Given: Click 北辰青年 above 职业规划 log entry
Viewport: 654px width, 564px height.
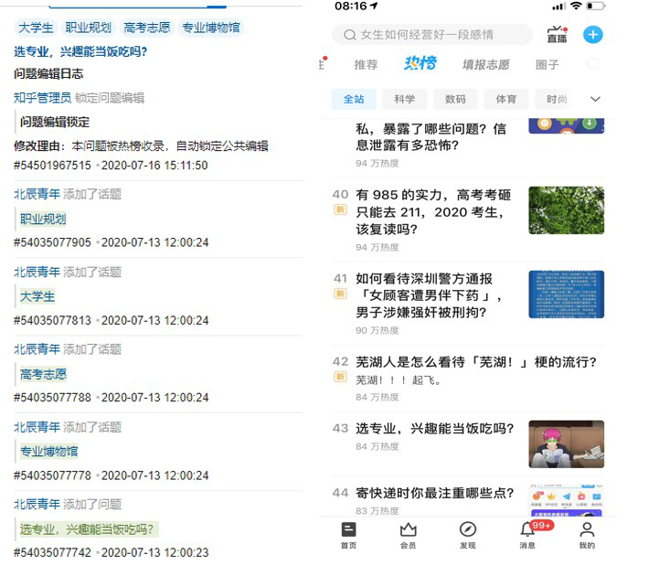Looking at the screenshot, I should tap(37, 194).
